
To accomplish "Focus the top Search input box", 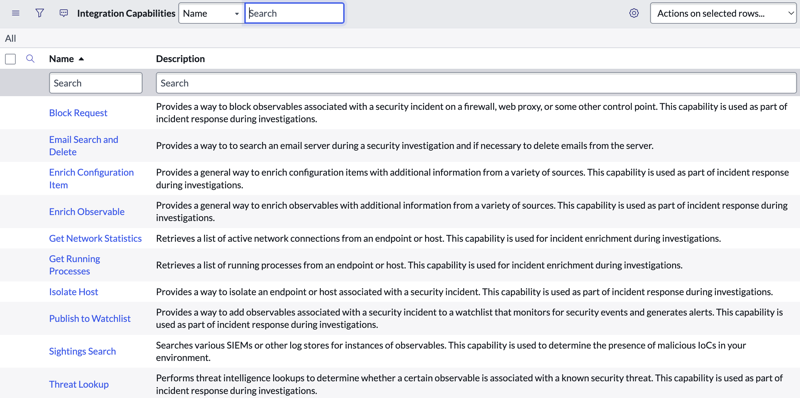I will (x=294, y=13).
